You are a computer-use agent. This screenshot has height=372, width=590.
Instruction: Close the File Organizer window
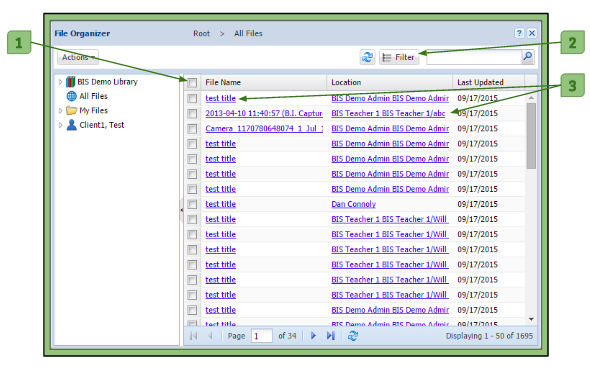[532, 33]
